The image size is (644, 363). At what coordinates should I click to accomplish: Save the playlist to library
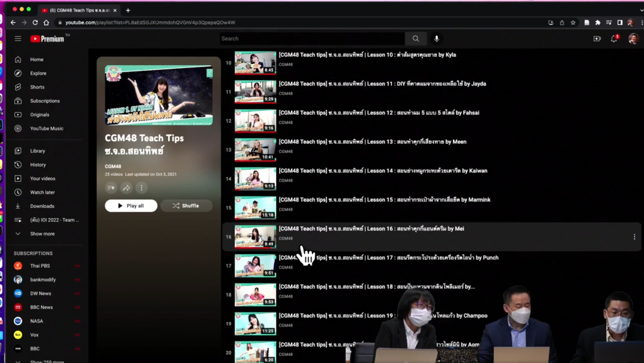click(111, 188)
